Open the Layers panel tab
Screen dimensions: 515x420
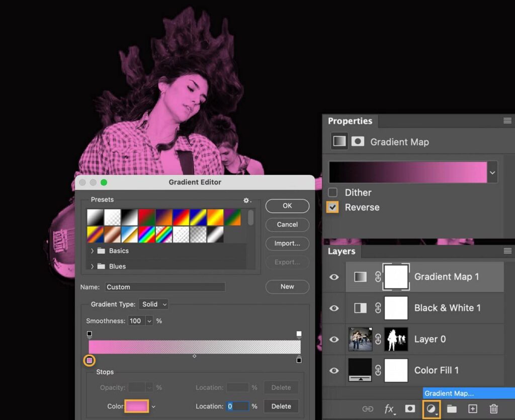pyautogui.click(x=341, y=251)
